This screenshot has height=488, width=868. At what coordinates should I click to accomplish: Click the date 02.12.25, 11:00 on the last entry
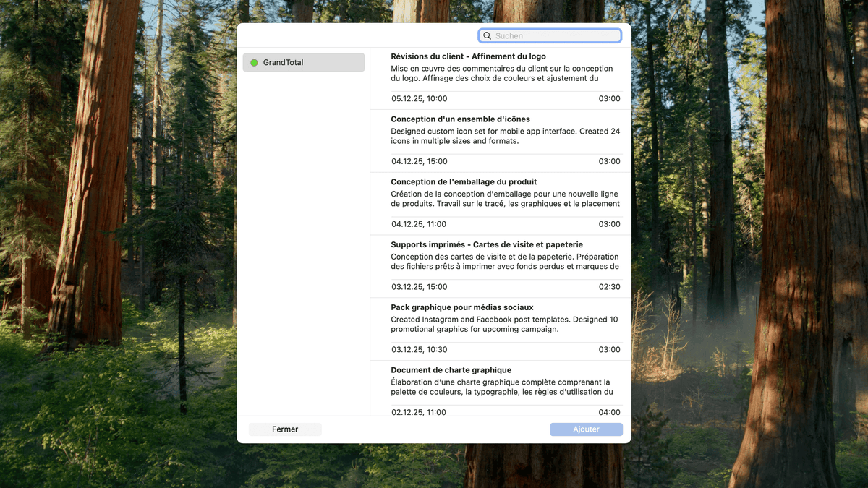point(418,412)
